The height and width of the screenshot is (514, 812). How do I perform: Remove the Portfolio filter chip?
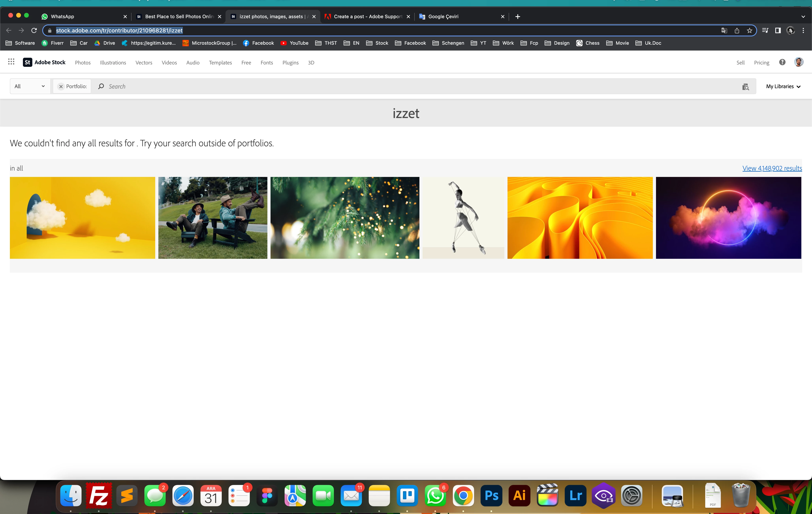(x=61, y=87)
